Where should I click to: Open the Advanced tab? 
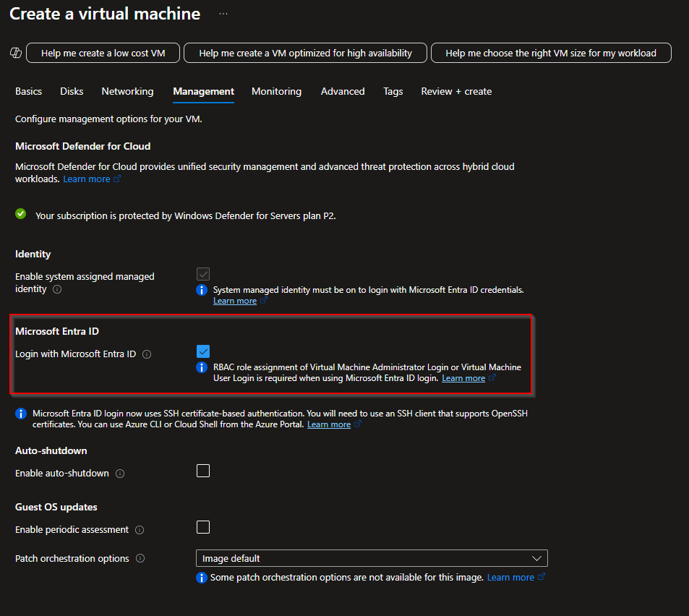[x=343, y=91]
